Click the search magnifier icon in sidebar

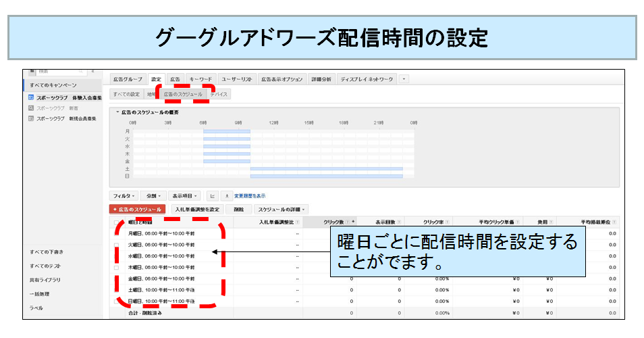(81, 72)
